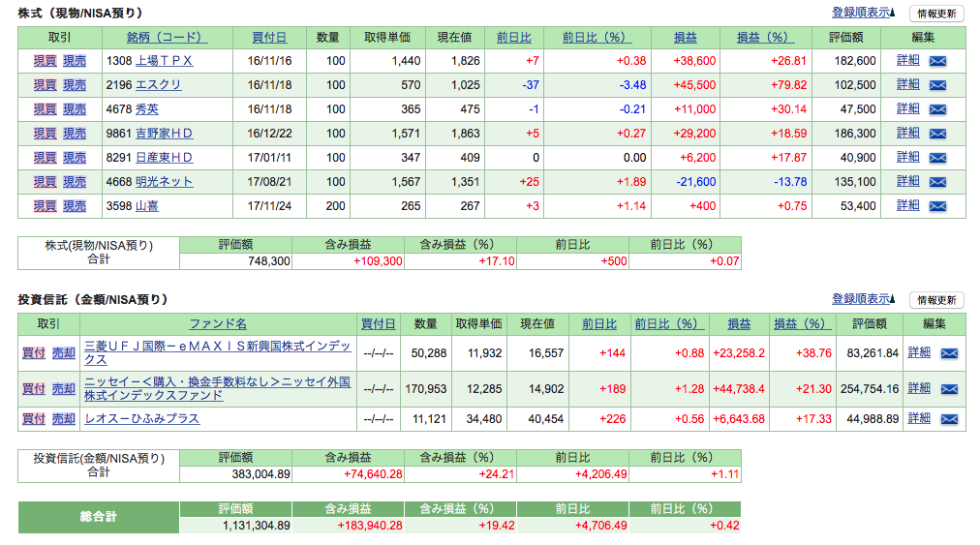Image resolution: width=980 pixels, height=545 pixels.
Task: Click 情報更新 button in investment trust section
Action: [x=936, y=300]
